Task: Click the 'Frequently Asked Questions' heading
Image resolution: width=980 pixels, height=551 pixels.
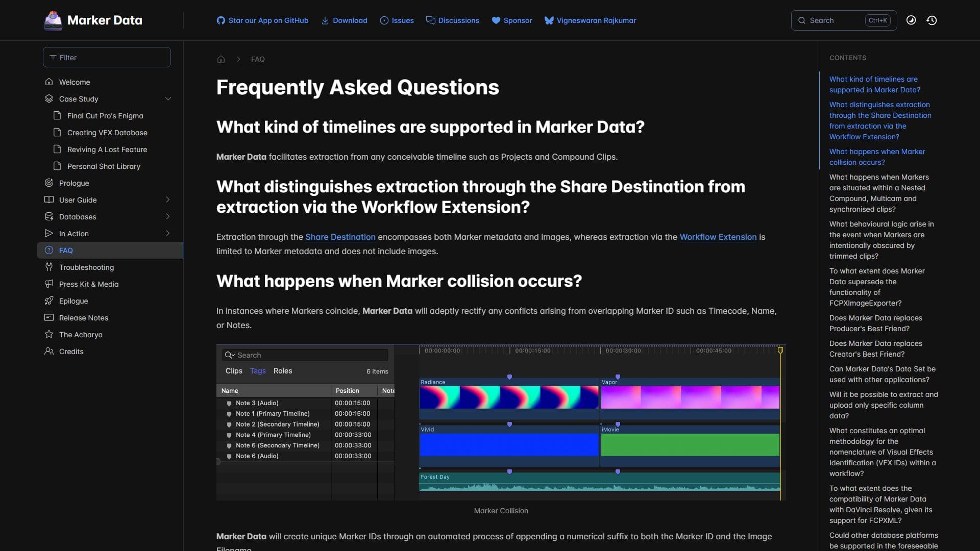Action: click(357, 87)
